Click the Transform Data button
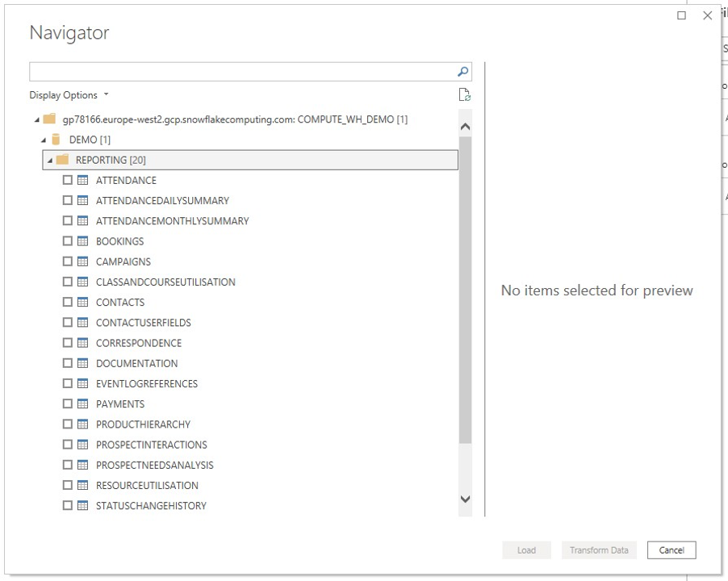The image size is (728, 581). point(598,550)
